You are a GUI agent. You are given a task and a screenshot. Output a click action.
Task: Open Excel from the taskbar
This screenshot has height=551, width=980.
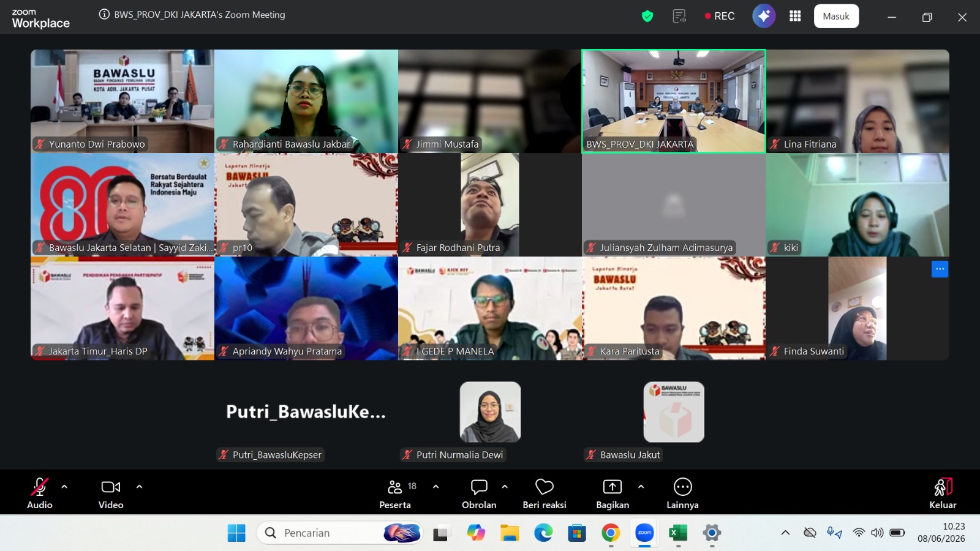pyautogui.click(x=678, y=533)
